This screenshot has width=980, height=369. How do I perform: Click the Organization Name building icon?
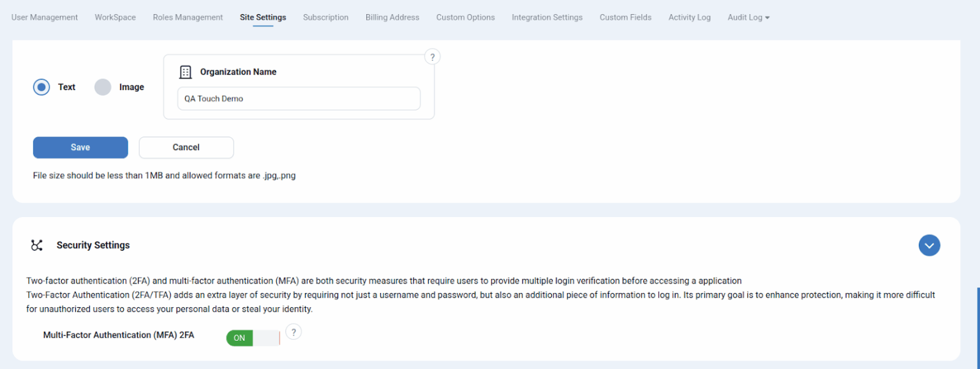(x=186, y=72)
